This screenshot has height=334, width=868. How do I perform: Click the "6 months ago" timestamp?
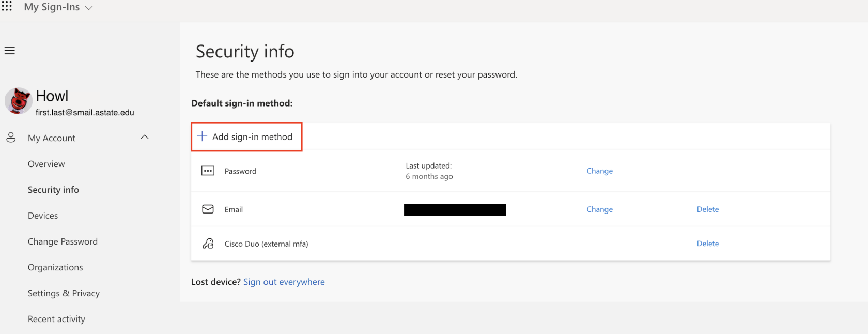429,176
